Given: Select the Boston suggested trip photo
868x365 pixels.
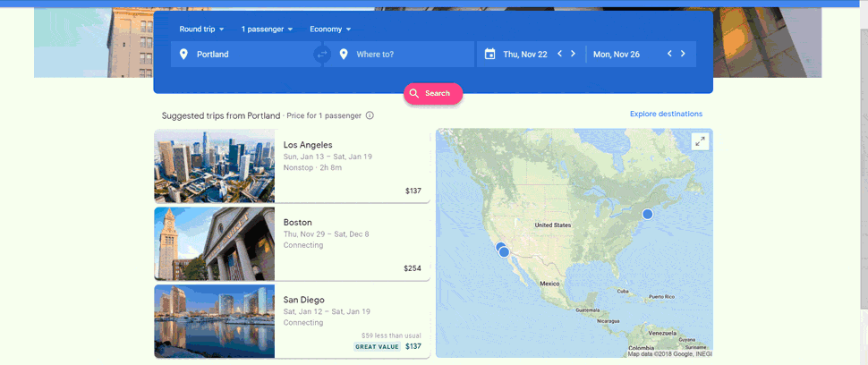Looking at the screenshot, I should click(x=215, y=244).
